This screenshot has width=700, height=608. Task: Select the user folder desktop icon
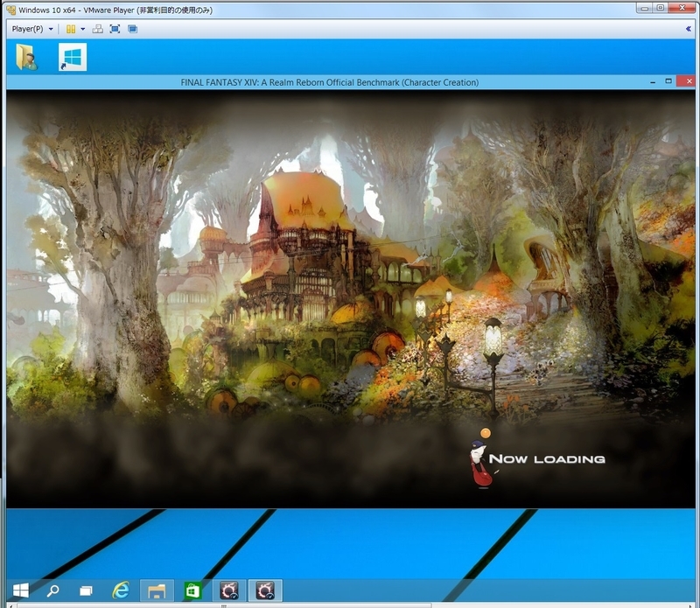pyautogui.click(x=26, y=57)
